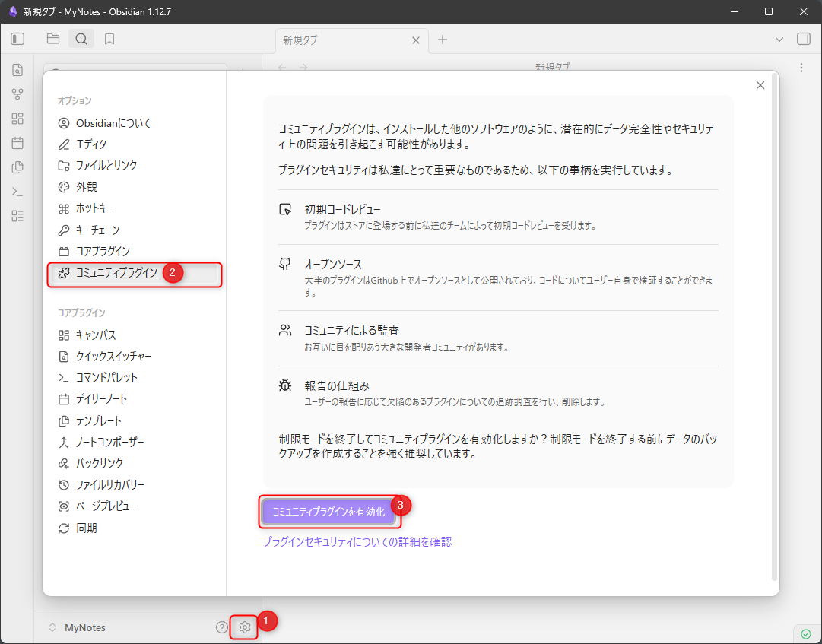Open ホットキー settings
Viewport: 822px width, 644px height.
pyautogui.click(x=135, y=208)
